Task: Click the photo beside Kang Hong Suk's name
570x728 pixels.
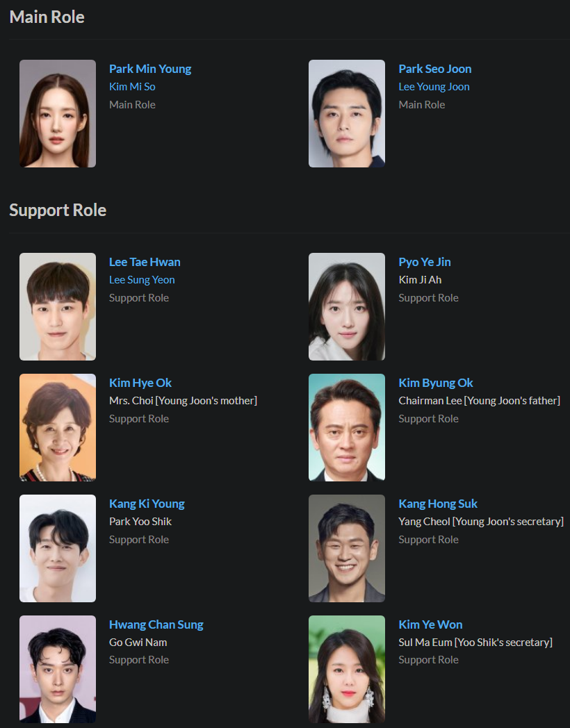Action: pos(347,548)
